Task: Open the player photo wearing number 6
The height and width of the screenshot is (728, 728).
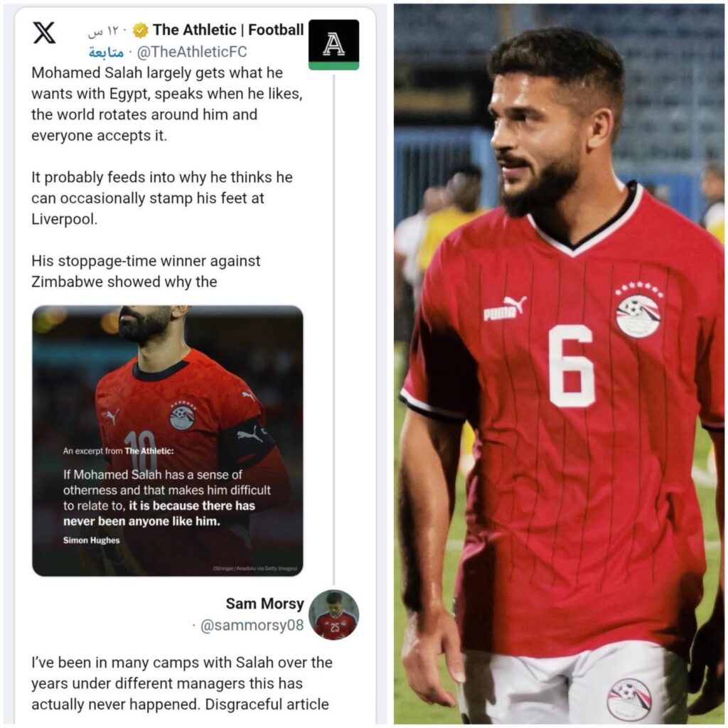Action: [x=559, y=364]
